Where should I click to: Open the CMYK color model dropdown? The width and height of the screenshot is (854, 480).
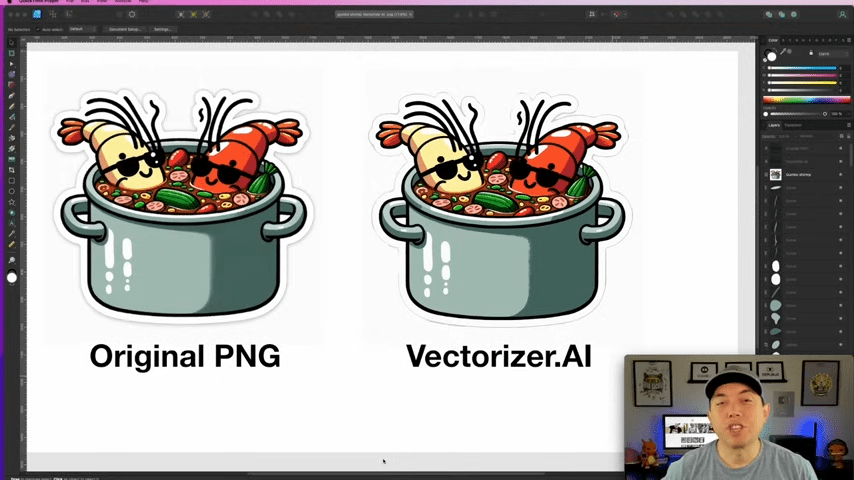(x=833, y=53)
